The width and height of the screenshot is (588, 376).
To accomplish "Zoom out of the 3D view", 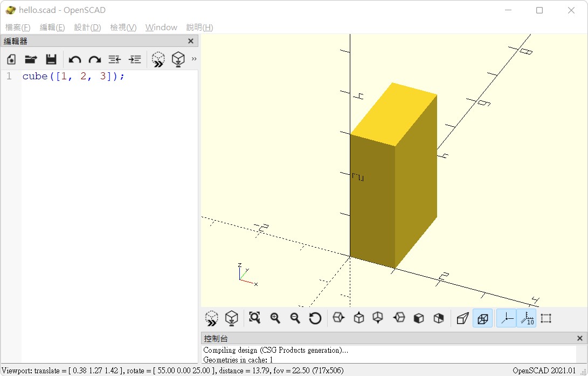I will click(295, 318).
